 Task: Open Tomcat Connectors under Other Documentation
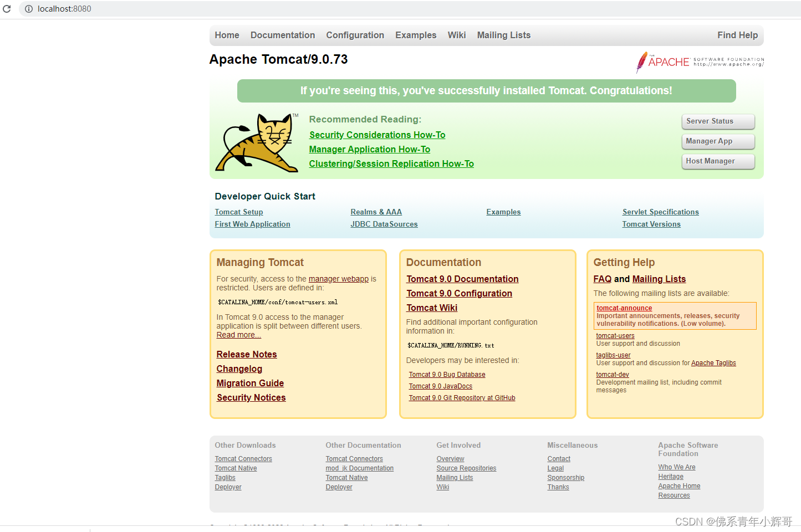pos(354,459)
